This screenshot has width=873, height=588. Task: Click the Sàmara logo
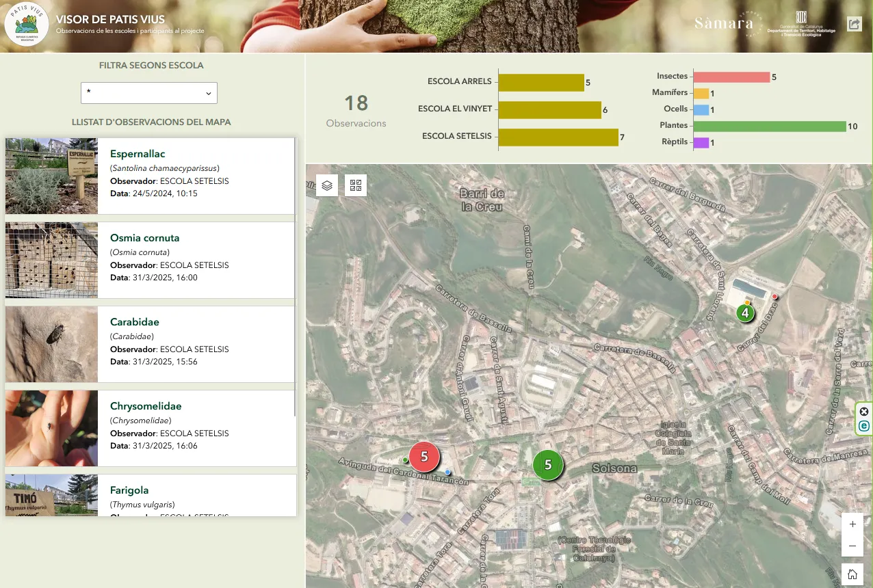click(724, 23)
